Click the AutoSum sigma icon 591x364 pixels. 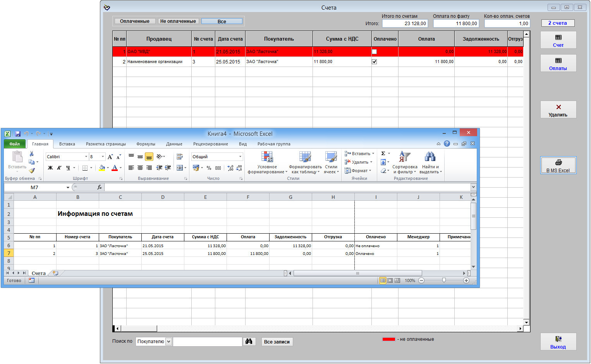point(383,154)
